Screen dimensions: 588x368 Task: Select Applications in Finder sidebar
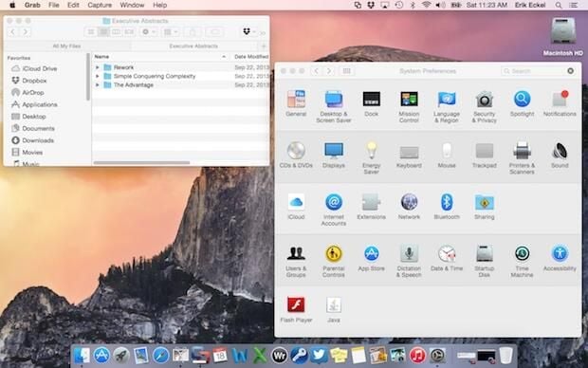[x=40, y=104]
